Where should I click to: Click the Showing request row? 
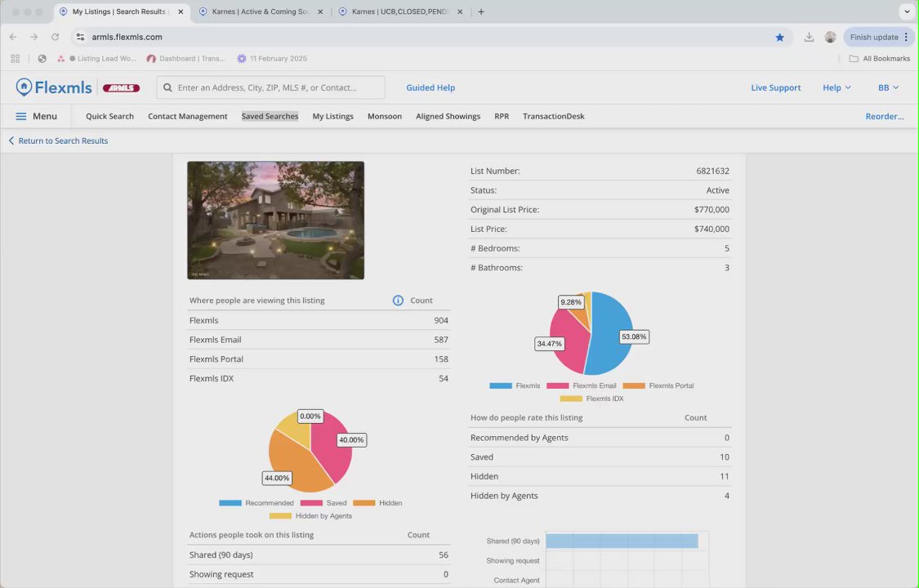[x=319, y=574]
